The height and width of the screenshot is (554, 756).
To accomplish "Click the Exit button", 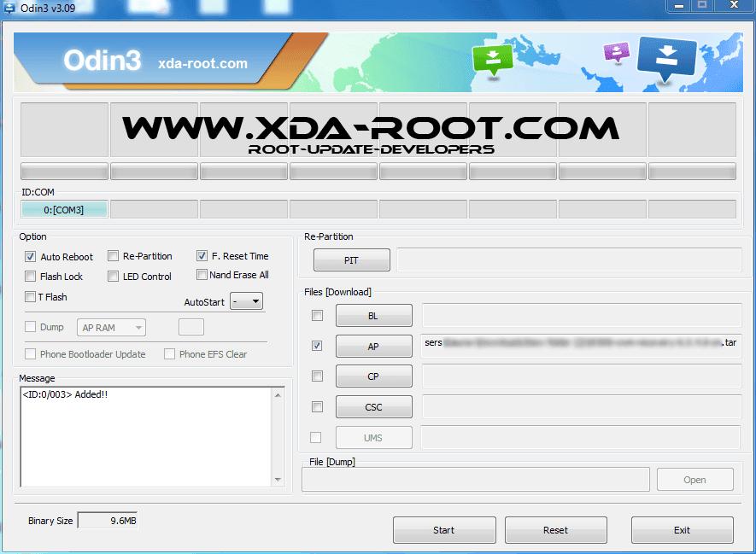I will (x=683, y=530).
